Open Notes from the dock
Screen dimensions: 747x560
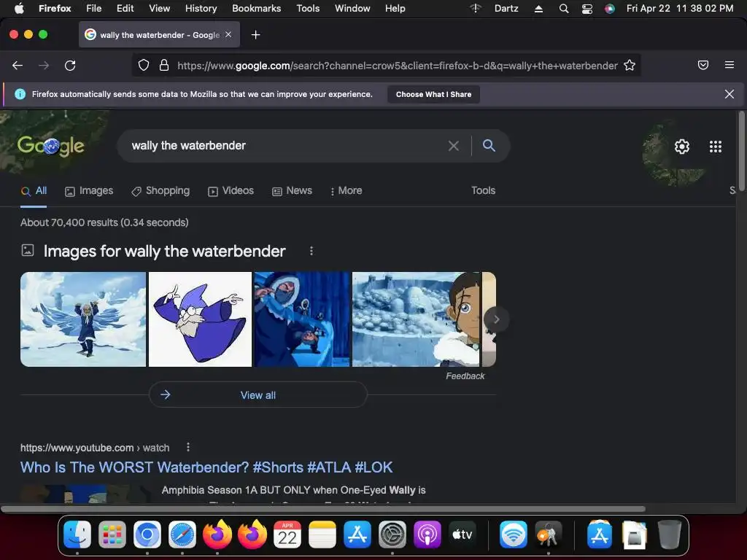click(322, 534)
